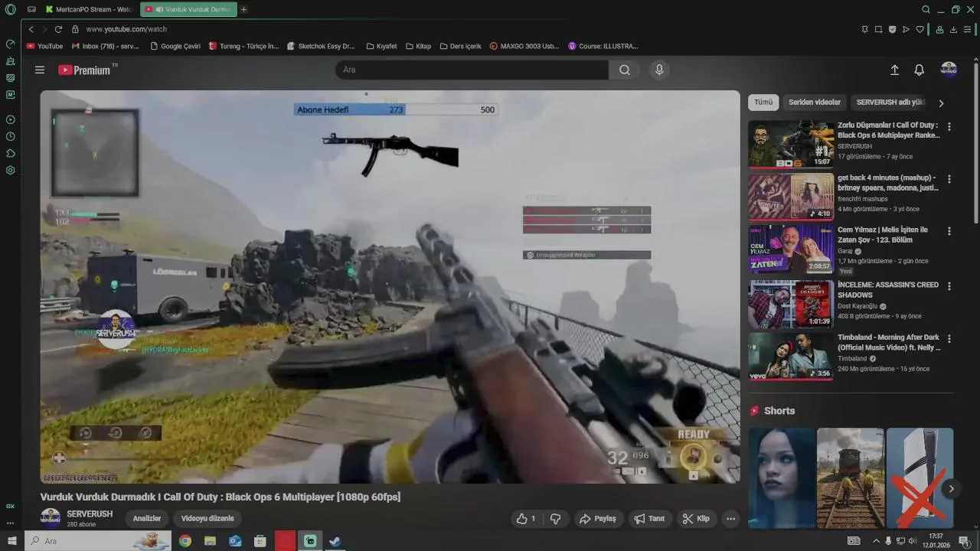Share video with Paylaş button

[598, 518]
